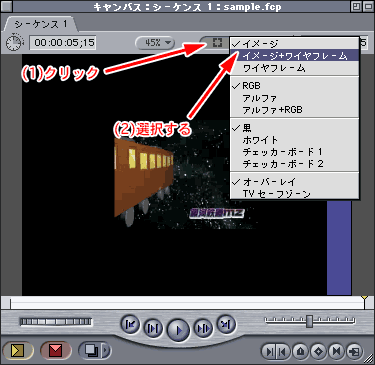Screen dimensions: 375x365
Task: Click the Superimpose edit button
Action: [x=91, y=350]
